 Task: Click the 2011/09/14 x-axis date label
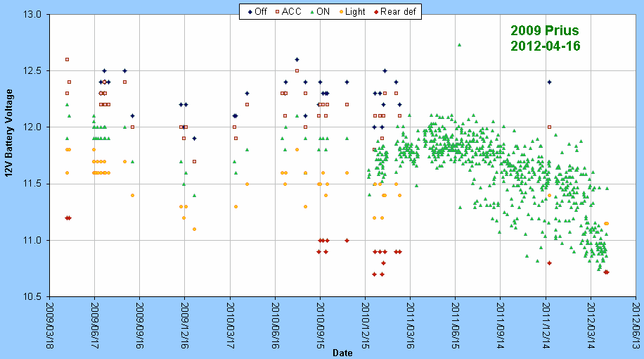pos(501,326)
